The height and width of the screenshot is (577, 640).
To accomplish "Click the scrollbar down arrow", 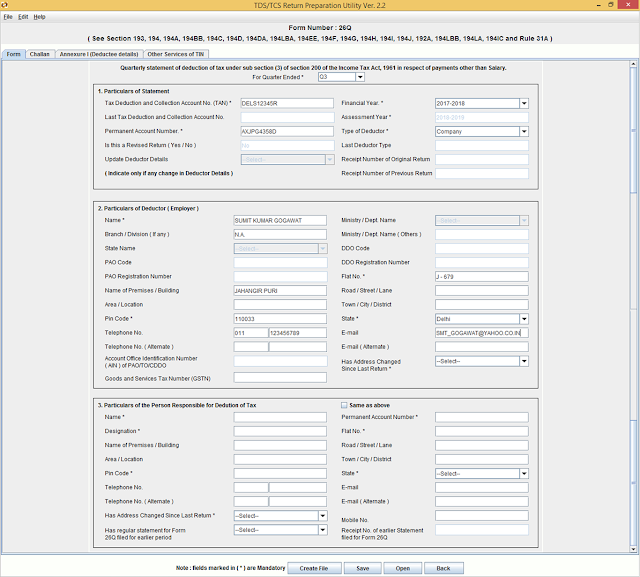I will coord(633,549).
